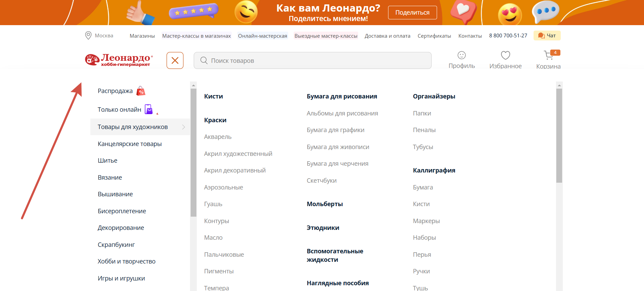The height and width of the screenshot is (291, 644).
Task: Click the left category list scrollbar thumb
Action: tap(193, 153)
